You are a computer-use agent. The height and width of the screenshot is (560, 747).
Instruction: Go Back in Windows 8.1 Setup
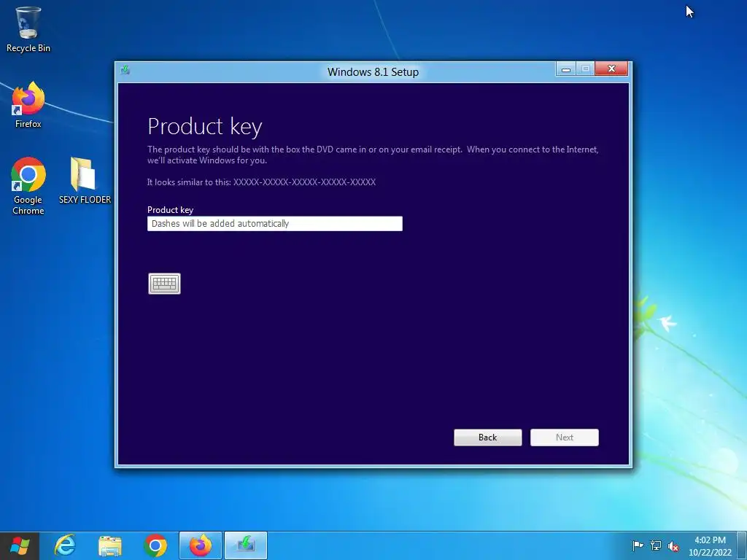pyautogui.click(x=488, y=437)
